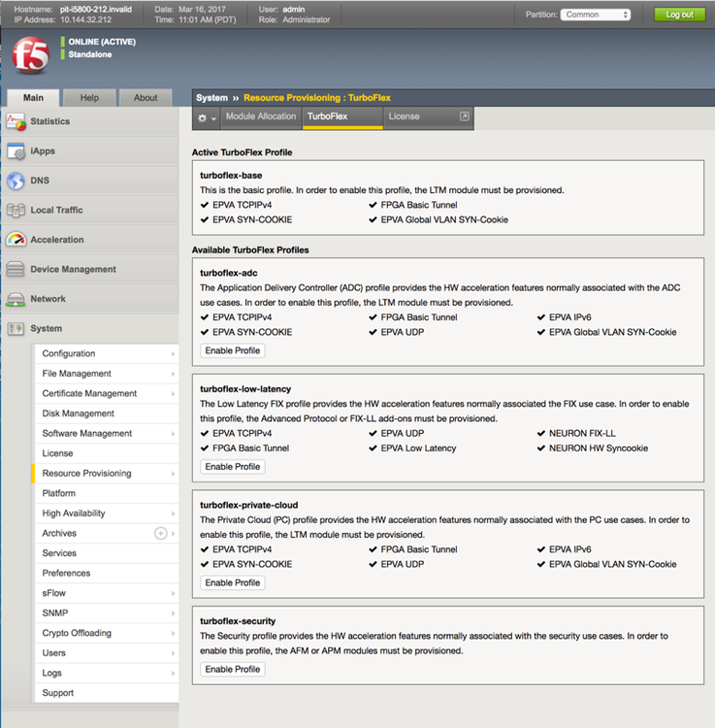Click the Device Management icon

[x=15, y=270]
